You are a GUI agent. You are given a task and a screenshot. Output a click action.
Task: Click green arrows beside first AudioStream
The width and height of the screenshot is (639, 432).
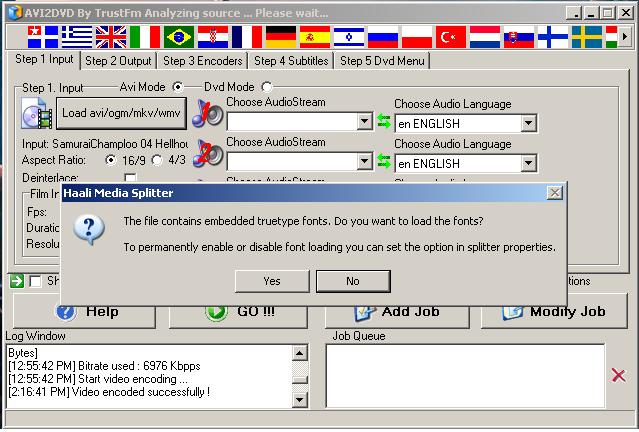pos(384,121)
